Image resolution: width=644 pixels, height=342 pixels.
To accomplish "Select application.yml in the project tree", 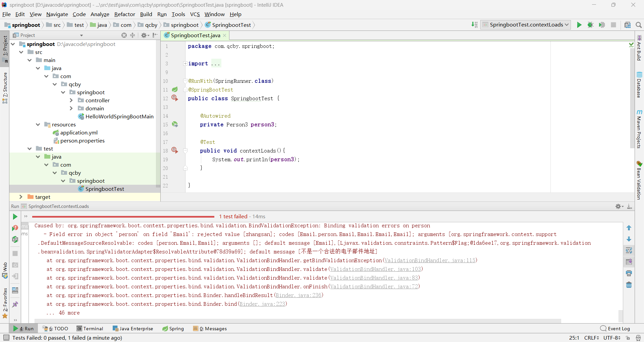I will pos(79,132).
